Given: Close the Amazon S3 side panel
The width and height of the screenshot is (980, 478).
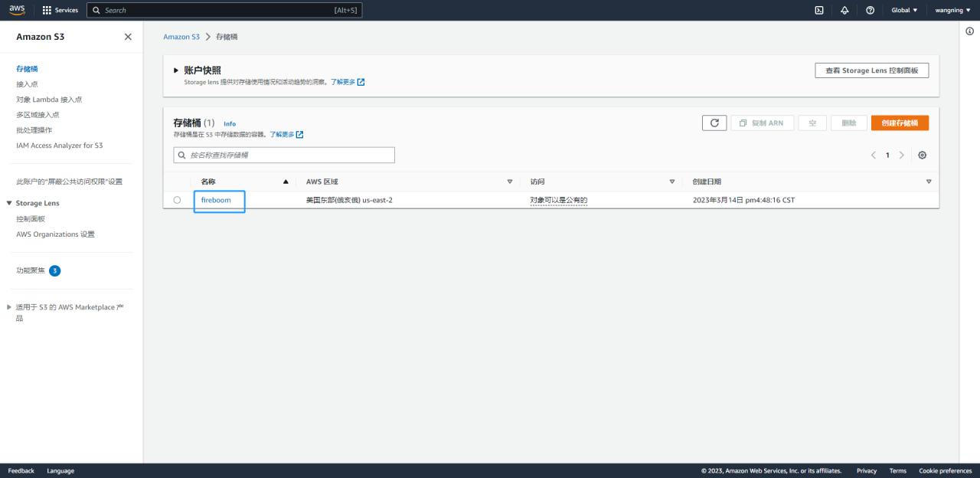Looking at the screenshot, I should click(128, 37).
